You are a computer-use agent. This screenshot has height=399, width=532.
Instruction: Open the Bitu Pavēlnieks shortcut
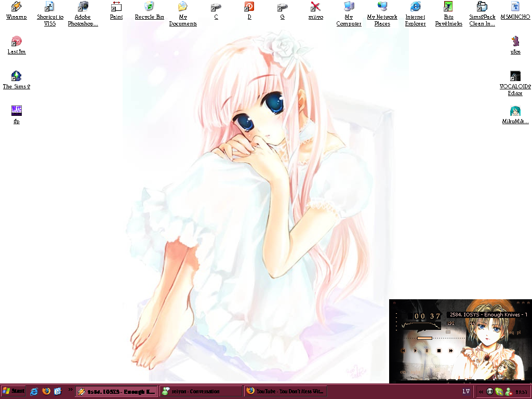click(448, 14)
